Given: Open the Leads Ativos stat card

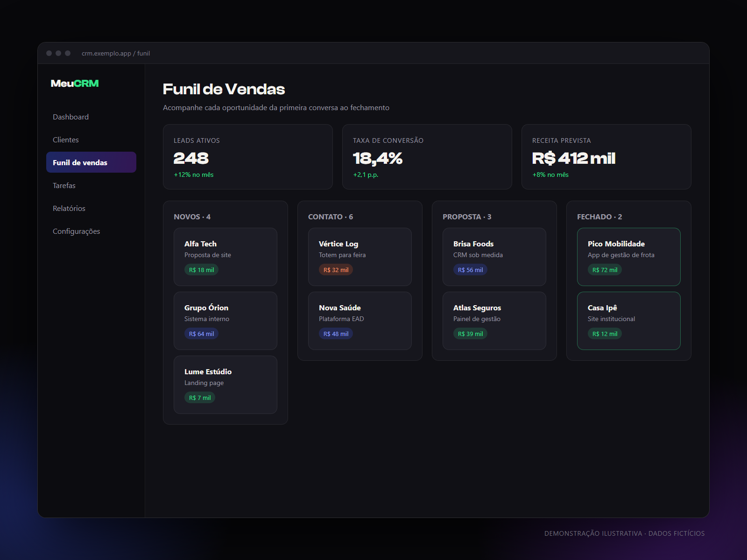Looking at the screenshot, I should 248,157.
